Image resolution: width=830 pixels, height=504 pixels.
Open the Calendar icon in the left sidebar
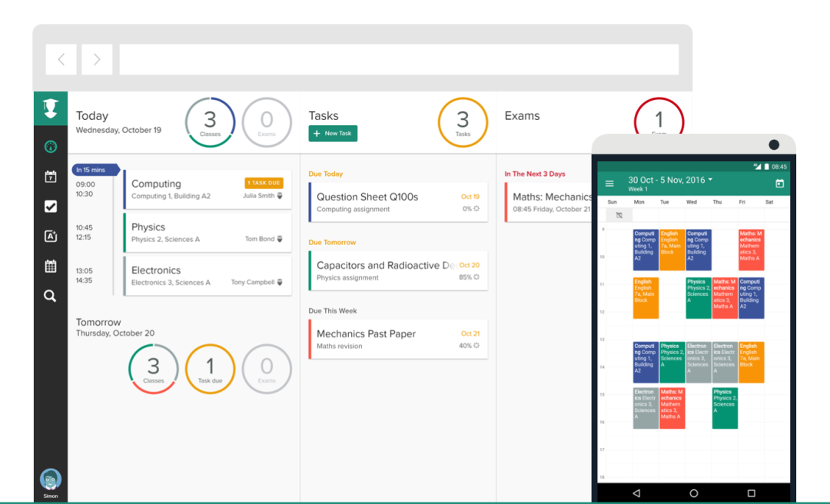(x=51, y=177)
